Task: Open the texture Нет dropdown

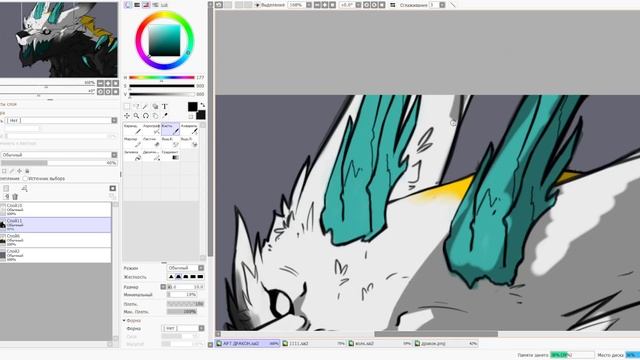Action: [x=114, y=120]
